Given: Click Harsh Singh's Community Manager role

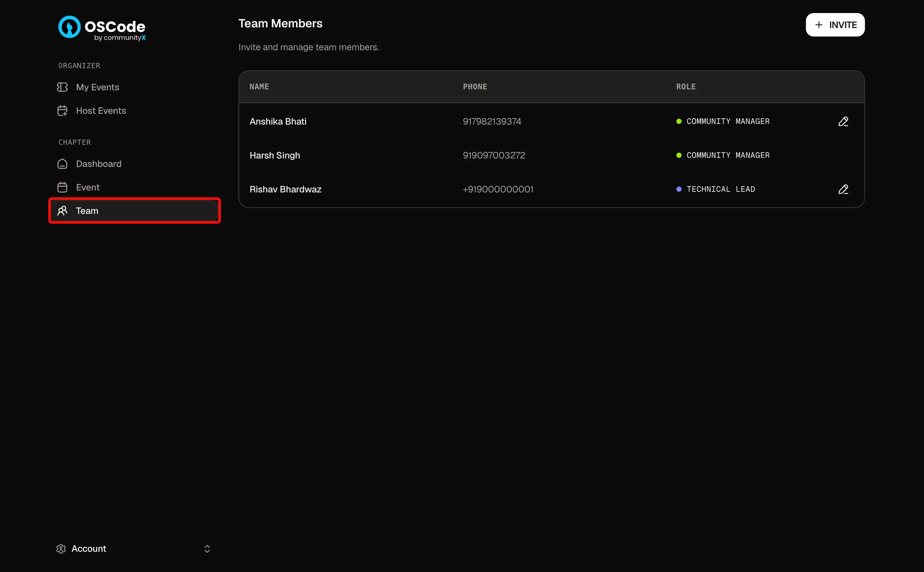Looking at the screenshot, I should tap(723, 156).
